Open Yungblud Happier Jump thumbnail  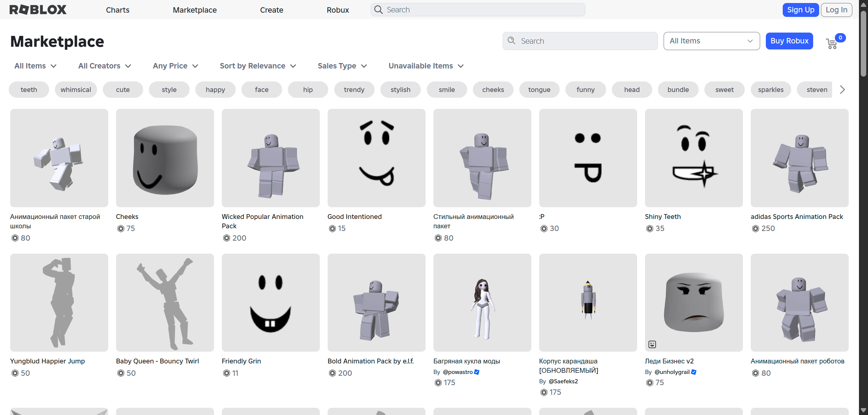click(x=59, y=303)
